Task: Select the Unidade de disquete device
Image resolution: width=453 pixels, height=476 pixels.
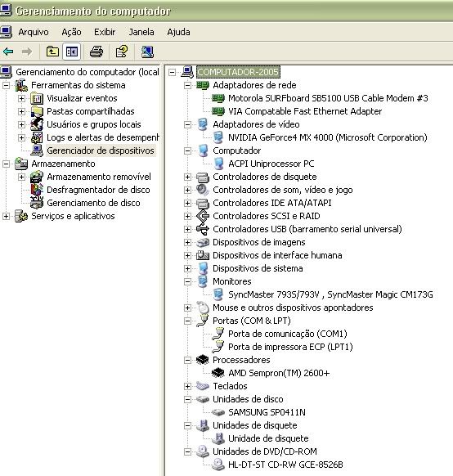Action: [268, 438]
